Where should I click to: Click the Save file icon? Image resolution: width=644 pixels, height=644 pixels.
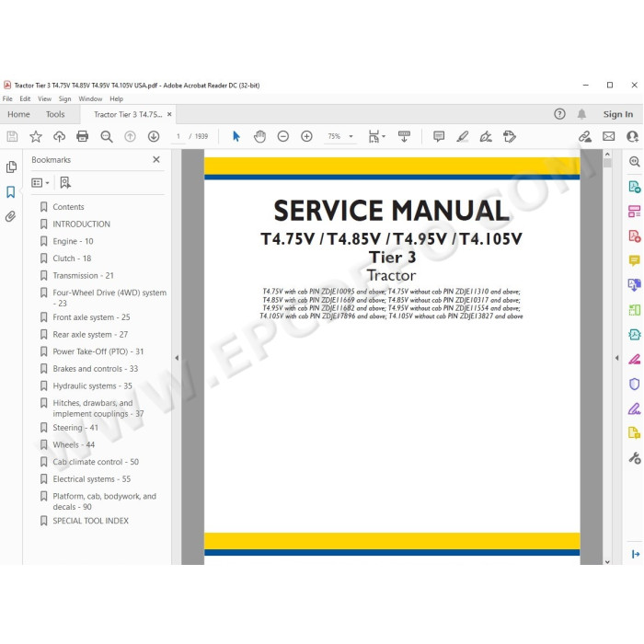point(12,136)
